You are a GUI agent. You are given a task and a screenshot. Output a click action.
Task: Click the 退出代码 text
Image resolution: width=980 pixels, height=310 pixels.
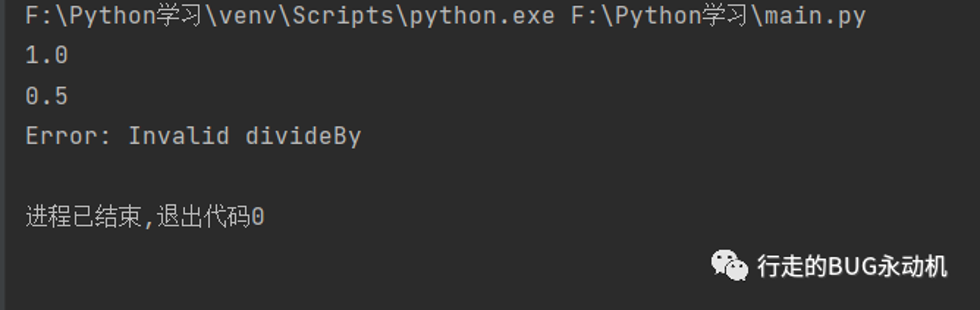pyautogui.click(x=204, y=216)
